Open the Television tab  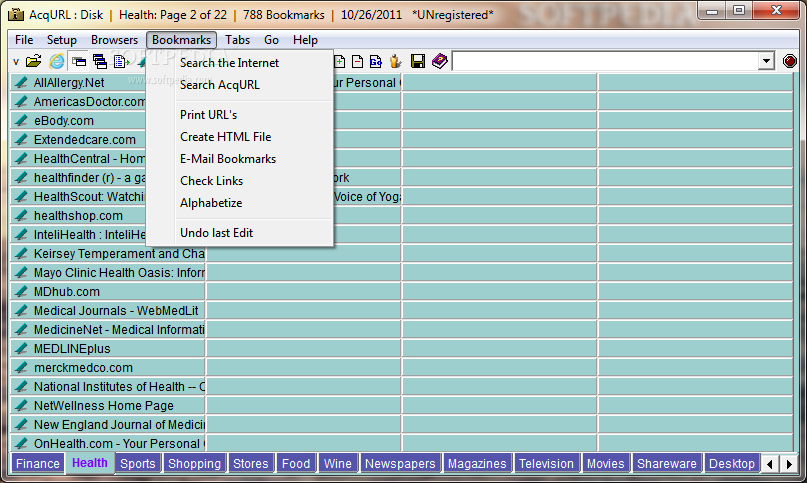[546, 463]
